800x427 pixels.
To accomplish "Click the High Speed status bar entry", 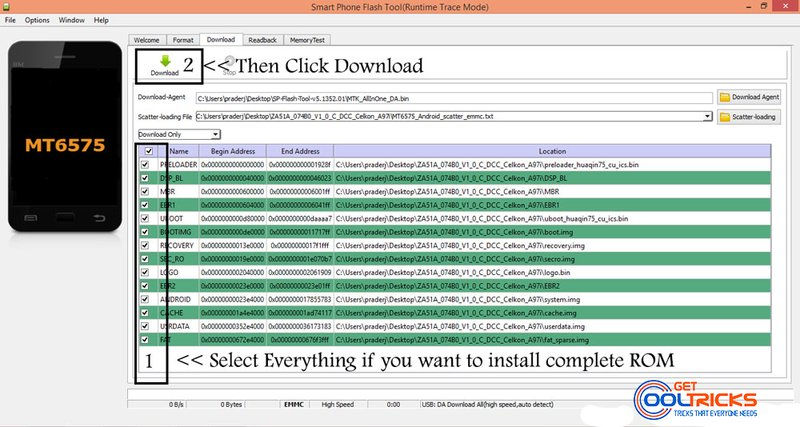I will 338,404.
